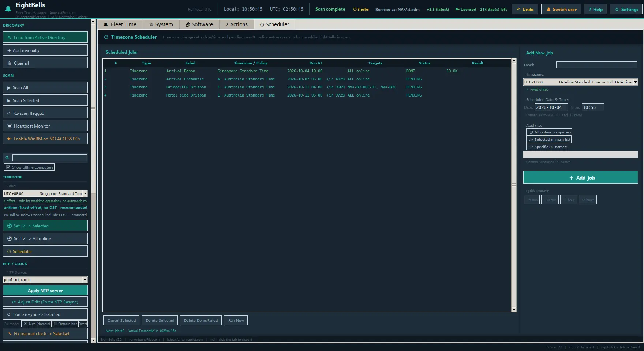Image resolution: width=644 pixels, height=351 pixels.
Task: Open Help
Action: pyautogui.click(x=596, y=9)
